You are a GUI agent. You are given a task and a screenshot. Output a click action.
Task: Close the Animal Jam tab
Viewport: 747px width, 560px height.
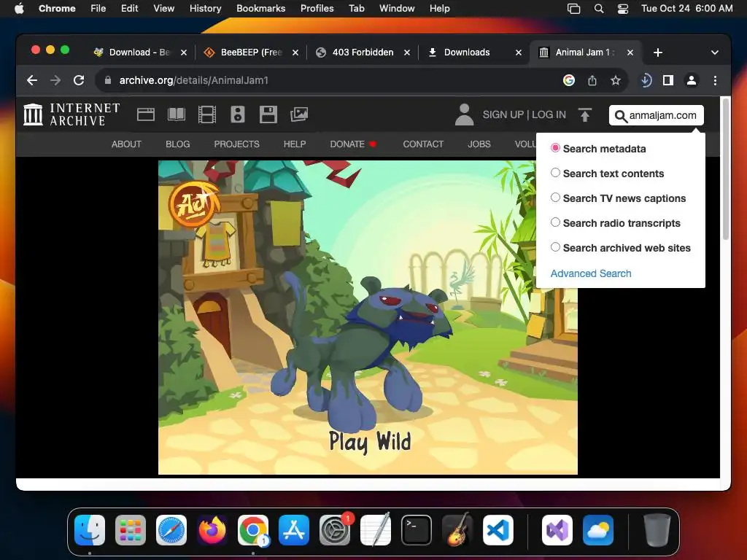pyautogui.click(x=630, y=52)
